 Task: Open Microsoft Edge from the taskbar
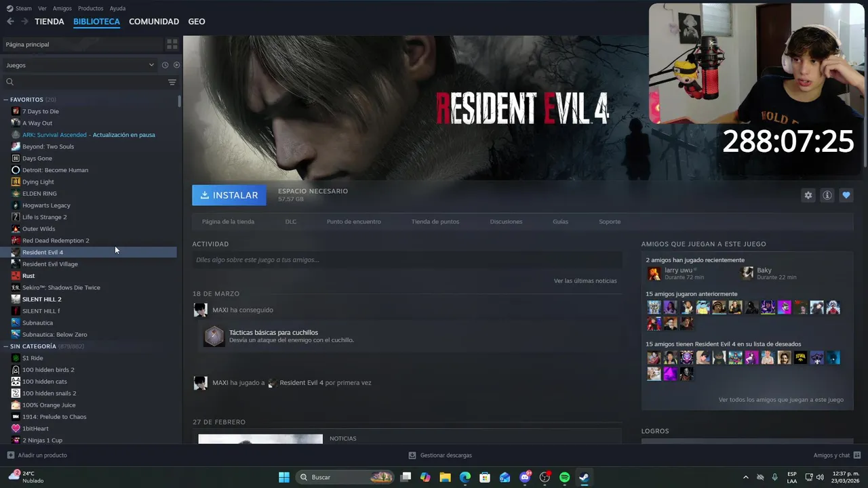pos(465,477)
